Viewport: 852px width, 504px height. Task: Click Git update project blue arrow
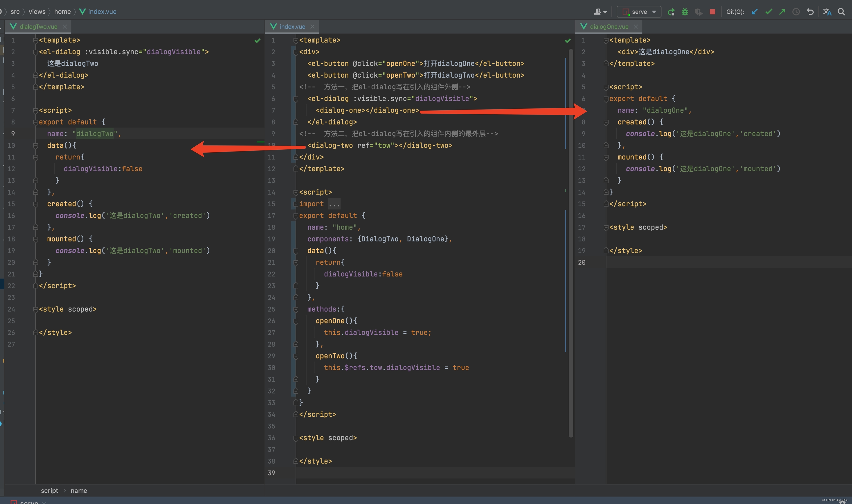click(754, 12)
